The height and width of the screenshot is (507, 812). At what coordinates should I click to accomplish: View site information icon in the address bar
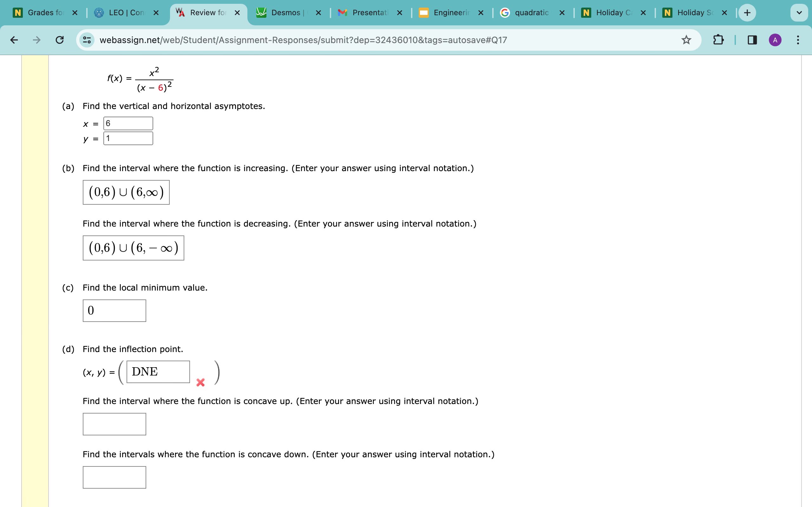87,40
